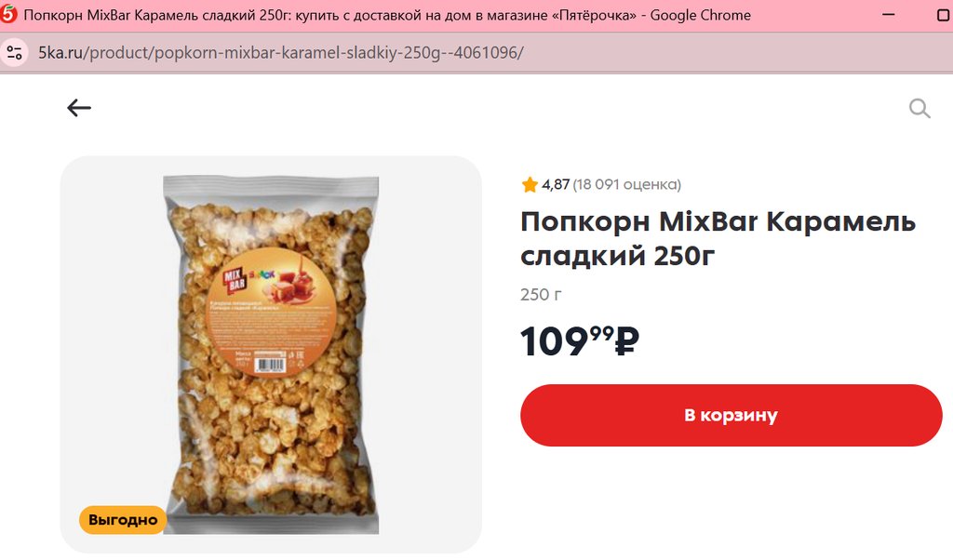Click the 5ka.ru domain in address bar
Image resolution: width=953 pixels, height=560 pixels.
(x=60, y=53)
